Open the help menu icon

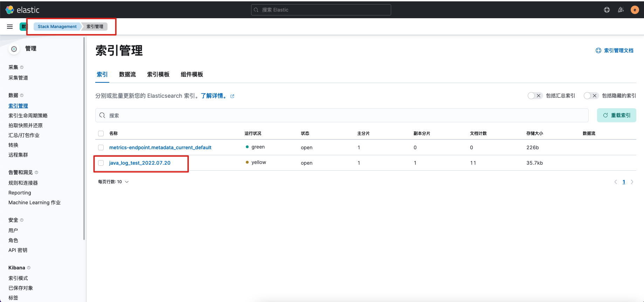pos(607,10)
